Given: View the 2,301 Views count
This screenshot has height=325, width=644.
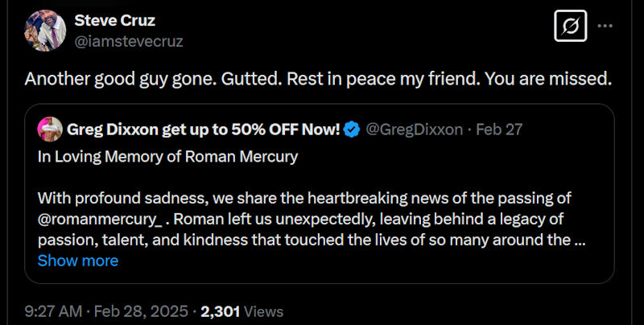Looking at the screenshot, I should point(220,311).
